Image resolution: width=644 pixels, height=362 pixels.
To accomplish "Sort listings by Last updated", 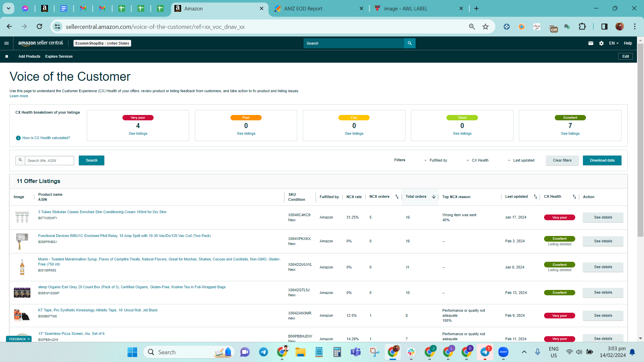I will 535,197.
